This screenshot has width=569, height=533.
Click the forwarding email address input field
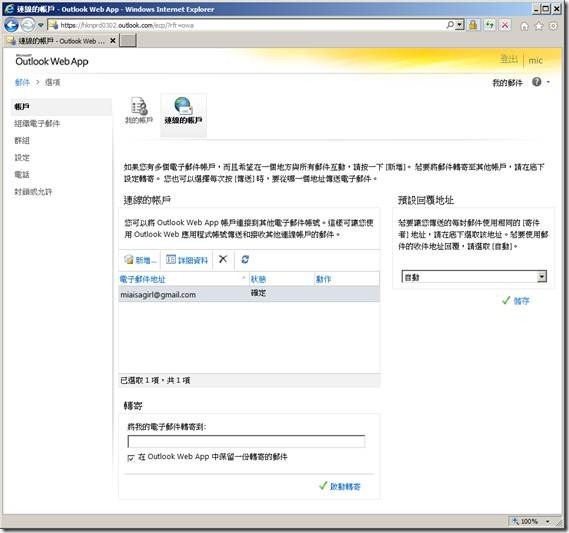click(246, 441)
